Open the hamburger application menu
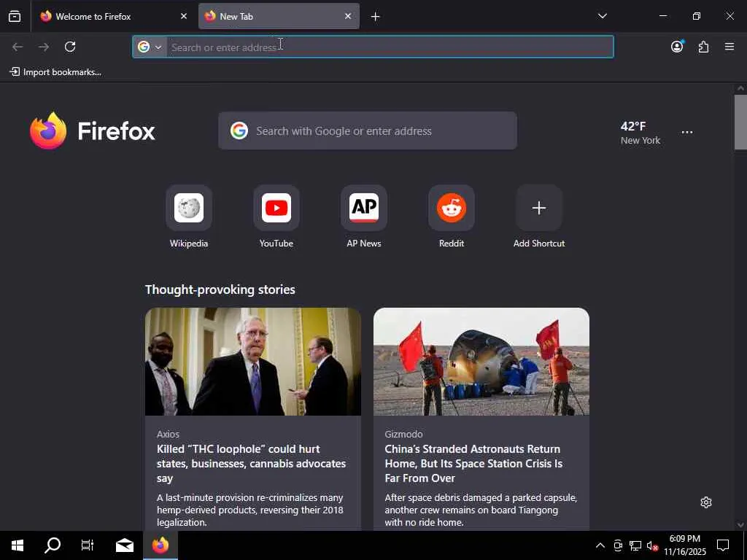This screenshot has height=560, width=747. tap(729, 47)
